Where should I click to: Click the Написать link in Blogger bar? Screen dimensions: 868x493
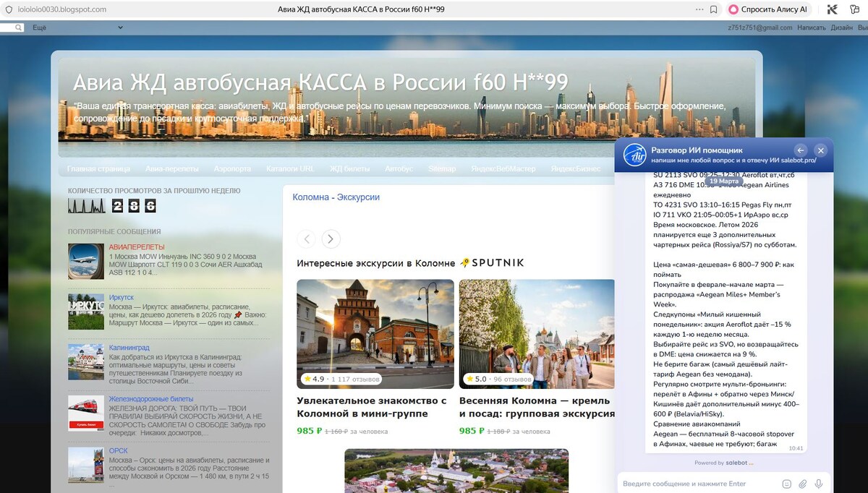pyautogui.click(x=811, y=27)
